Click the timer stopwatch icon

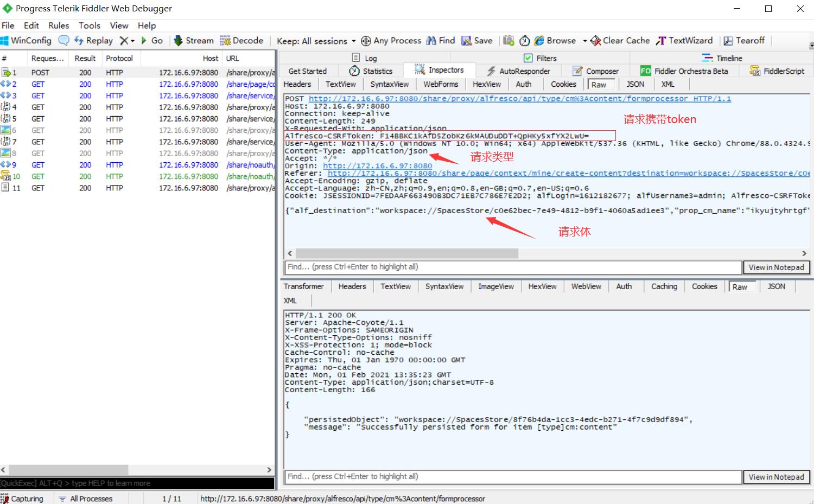pyautogui.click(x=525, y=41)
